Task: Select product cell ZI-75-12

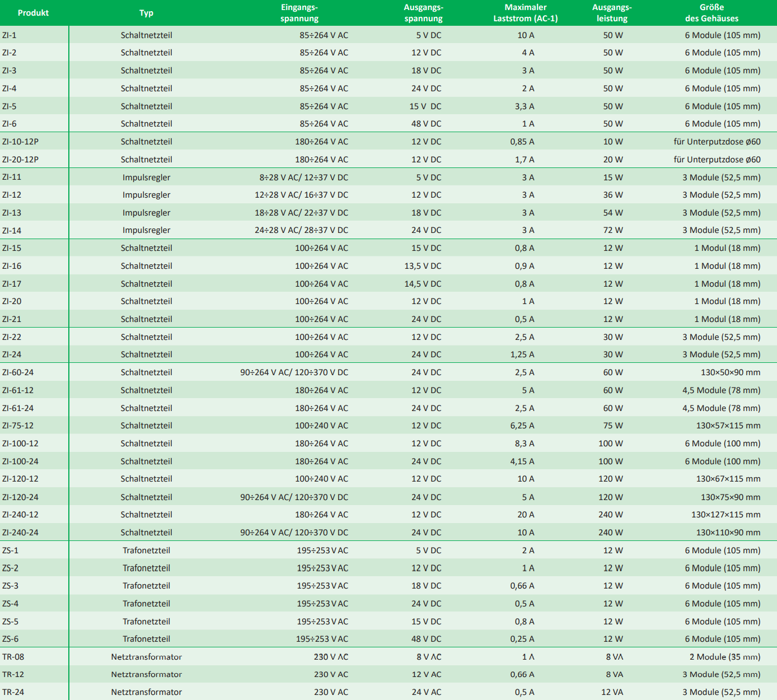Action: 18,426
